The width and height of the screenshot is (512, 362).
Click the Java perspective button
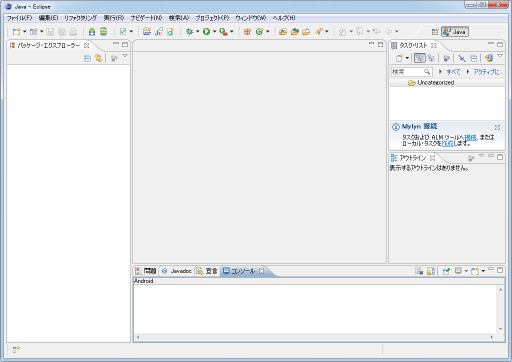[455, 32]
